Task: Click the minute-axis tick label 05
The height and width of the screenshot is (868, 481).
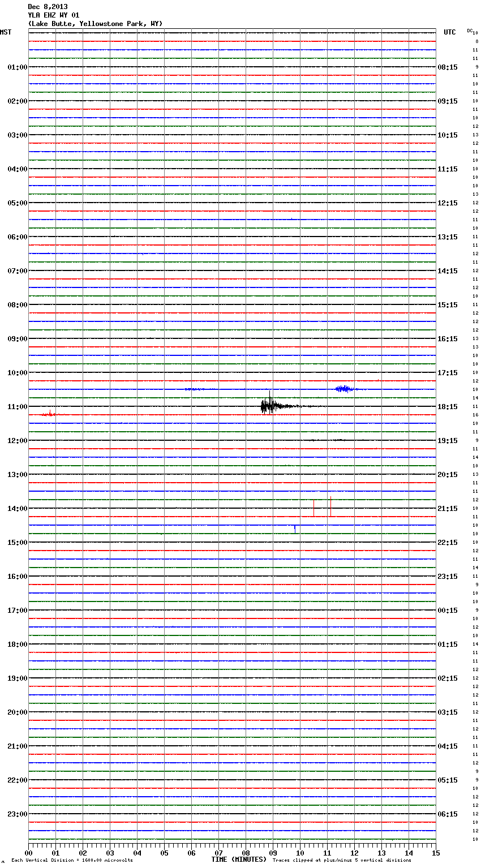Action: tap(164, 853)
